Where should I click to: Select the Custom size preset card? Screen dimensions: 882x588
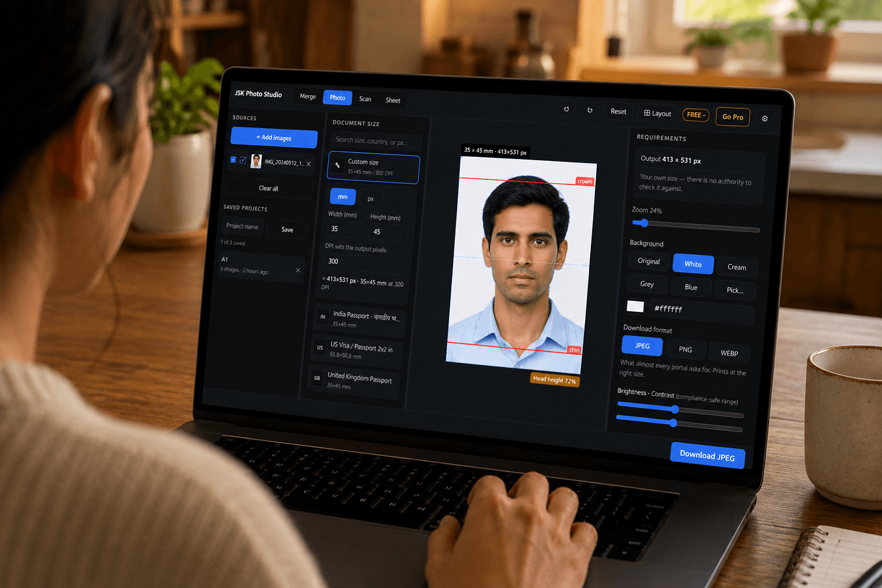coord(374,168)
